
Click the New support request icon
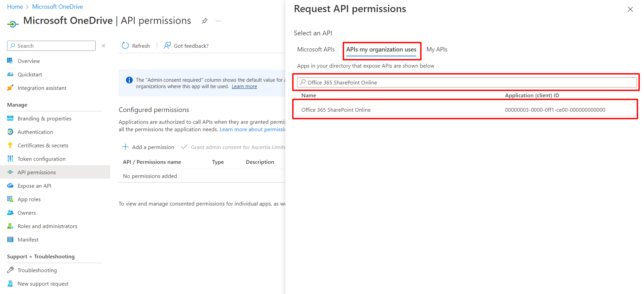point(10,284)
